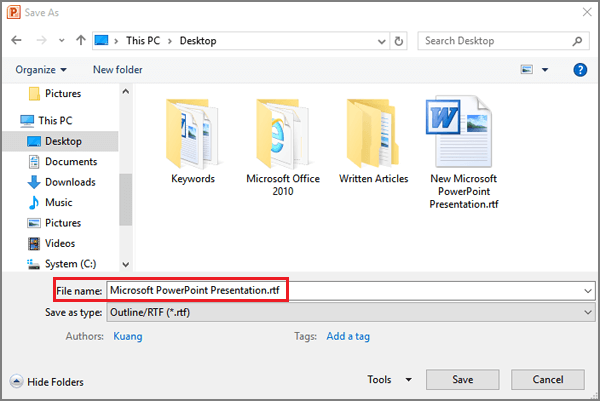The height and width of the screenshot is (401, 600).
Task: Select the Microsoft Office 2010 folder
Action: [283, 148]
